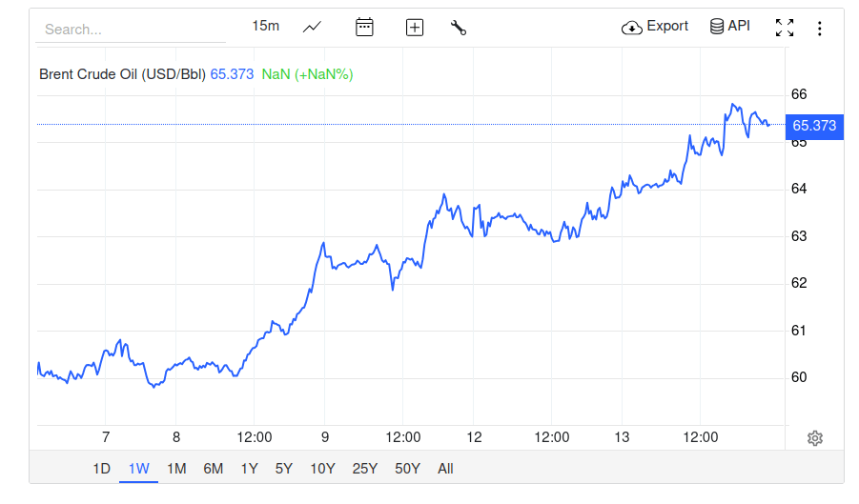Choose the 1Y time range
Image resolution: width=859 pixels, height=504 pixels.
[x=249, y=468]
